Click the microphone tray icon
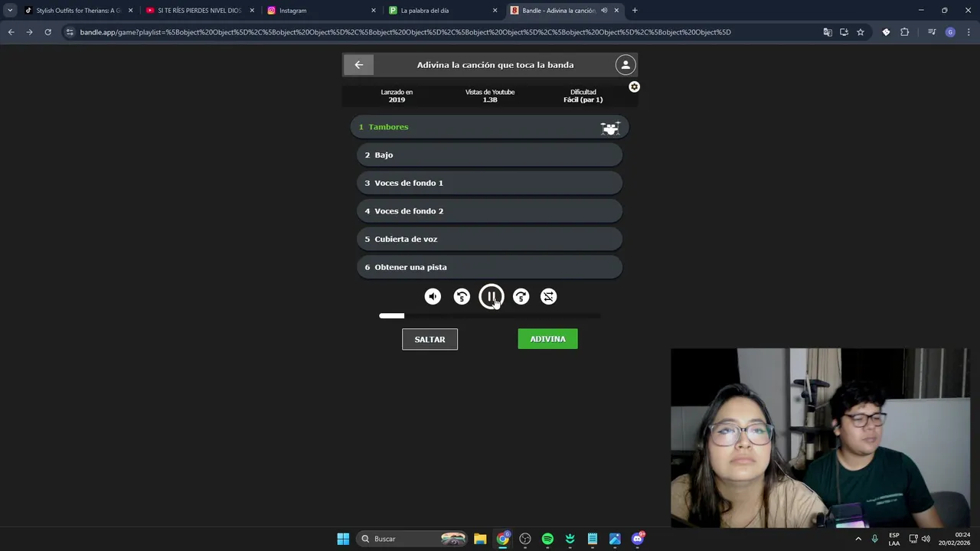980x551 pixels. (x=874, y=539)
